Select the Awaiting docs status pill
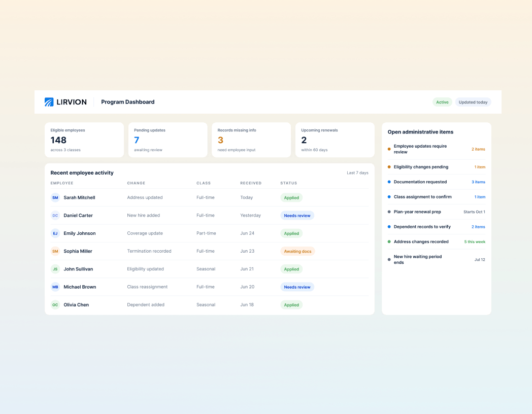The height and width of the screenshot is (414, 532). pyautogui.click(x=297, y=251)
